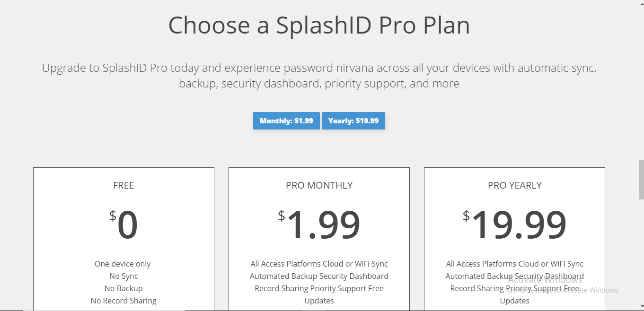Click Updates text in the Pro Monthly card

tap(319, 301)
